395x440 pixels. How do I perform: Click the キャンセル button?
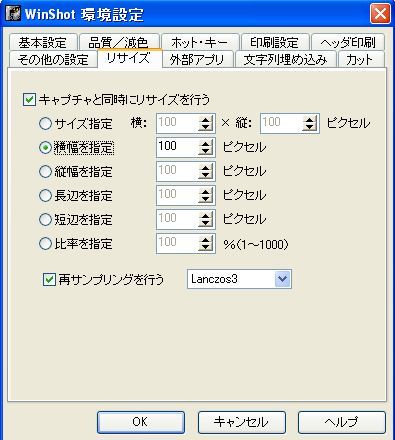241,422
